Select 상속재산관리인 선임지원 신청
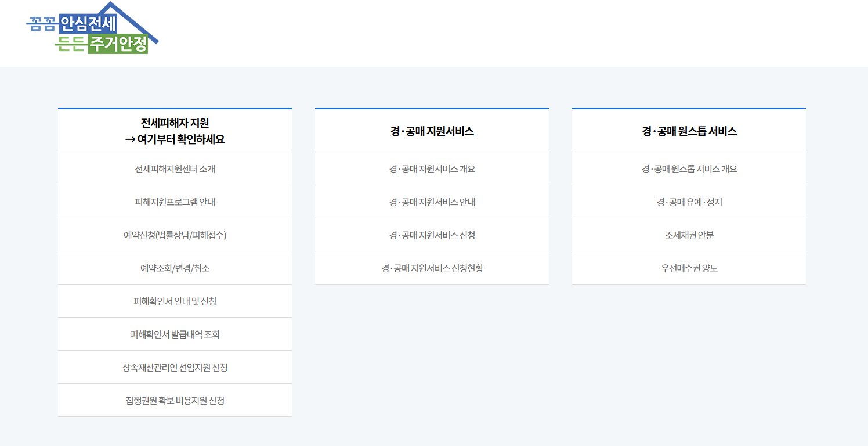Viewport: 868px width, 446px height. tap(175, 367)
